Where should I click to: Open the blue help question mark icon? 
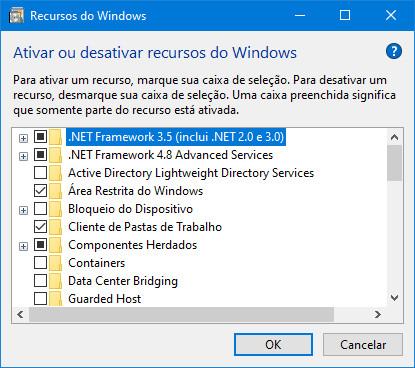(394, 51)
